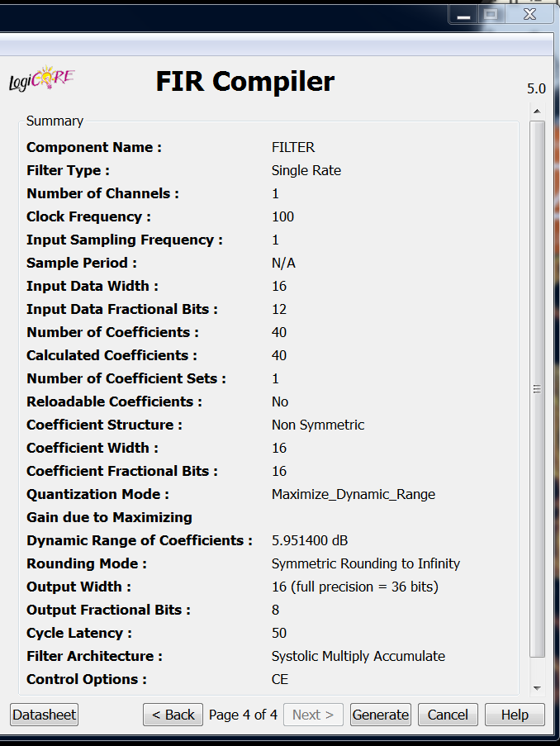Click Symmetric Rounding to Infinity text

[366, 563]
